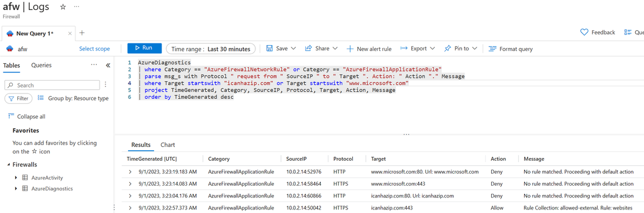Switch to the Tables tab
This screenshot has width=644, height=213.
11,65
